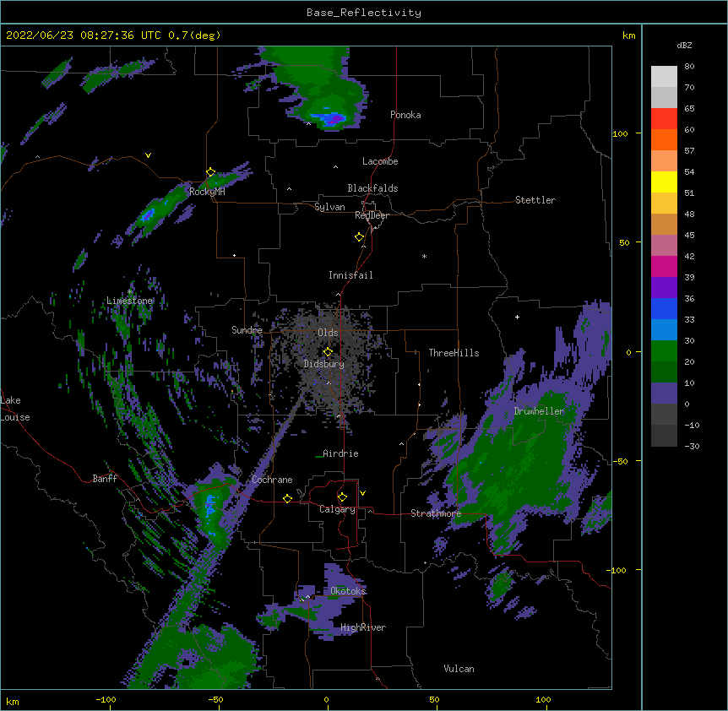Screen dimensions: 728x711
Task: Click the Drumheller label
Action: pyautogui.click(x=539, y=411)
